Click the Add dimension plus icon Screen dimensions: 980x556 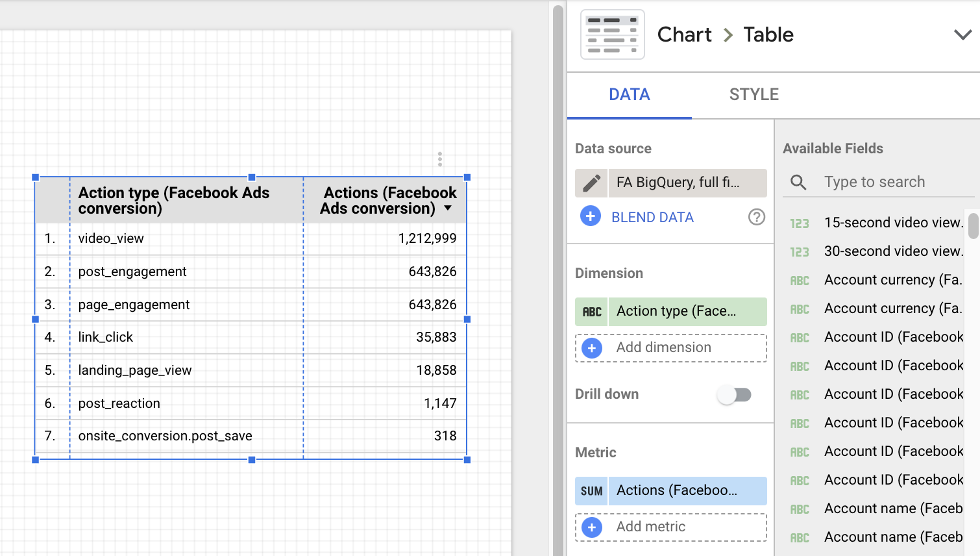click(x=591, y=348)
